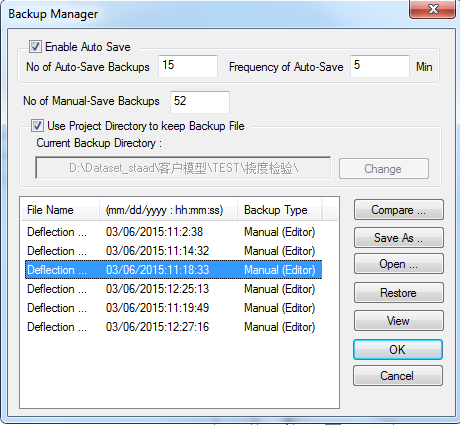Screen dimensions: 460x425
Task: Select the backup saved at 12:25:13
Action: [173, 289]
